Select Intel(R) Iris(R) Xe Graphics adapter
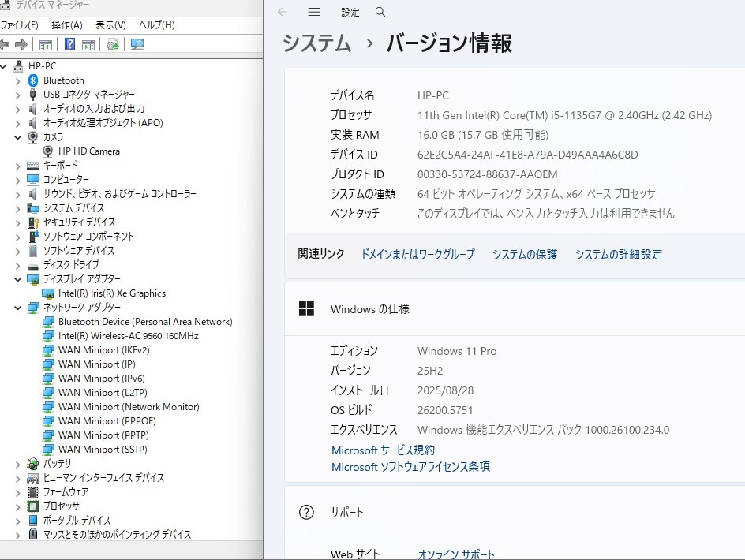The image size is (745, 560). click(x=111, y=293)
